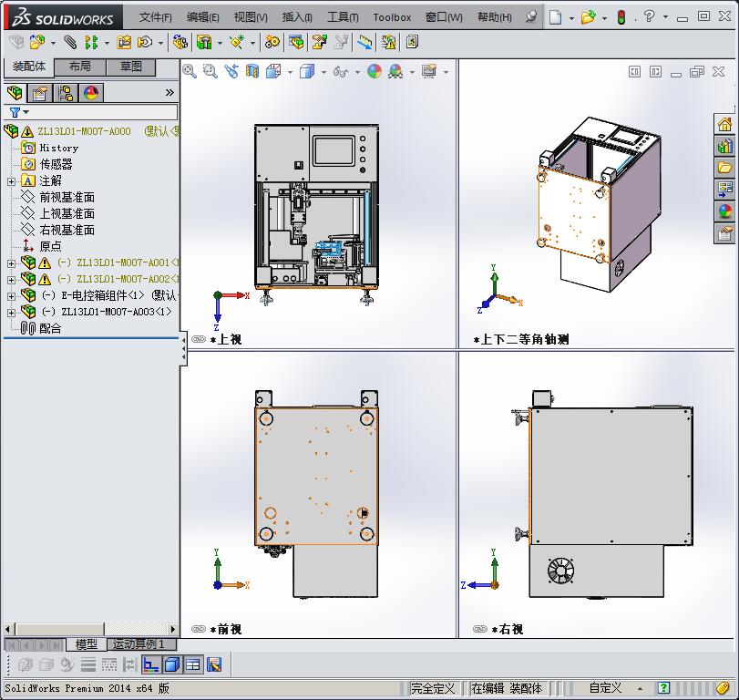Select the Zoom to Fit magnifier
739x700 pixels.
[190, 71]
